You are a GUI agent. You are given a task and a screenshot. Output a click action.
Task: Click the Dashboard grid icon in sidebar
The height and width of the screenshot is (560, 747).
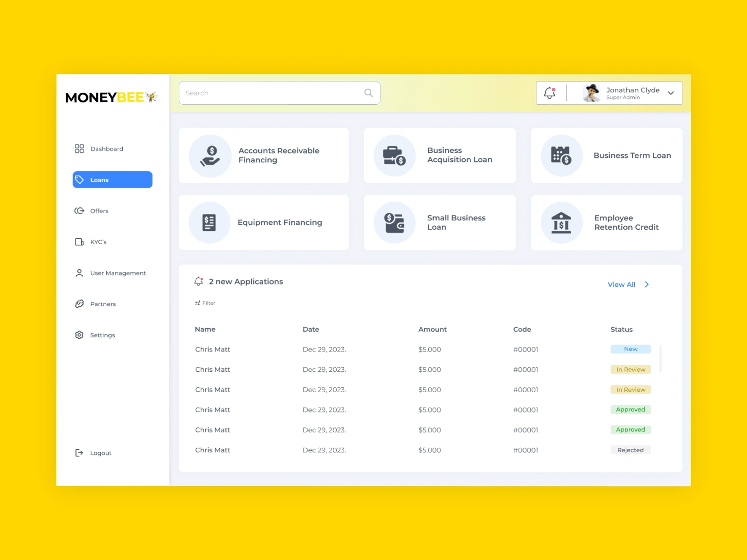tap(79, 149)
